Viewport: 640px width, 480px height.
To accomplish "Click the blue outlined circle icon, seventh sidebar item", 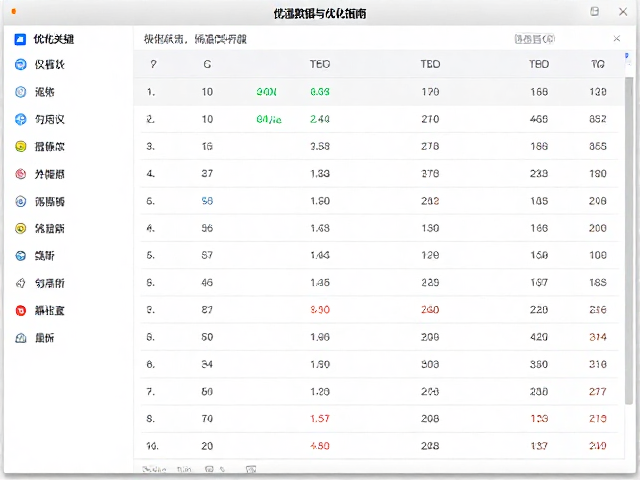I will pos(20,202).
